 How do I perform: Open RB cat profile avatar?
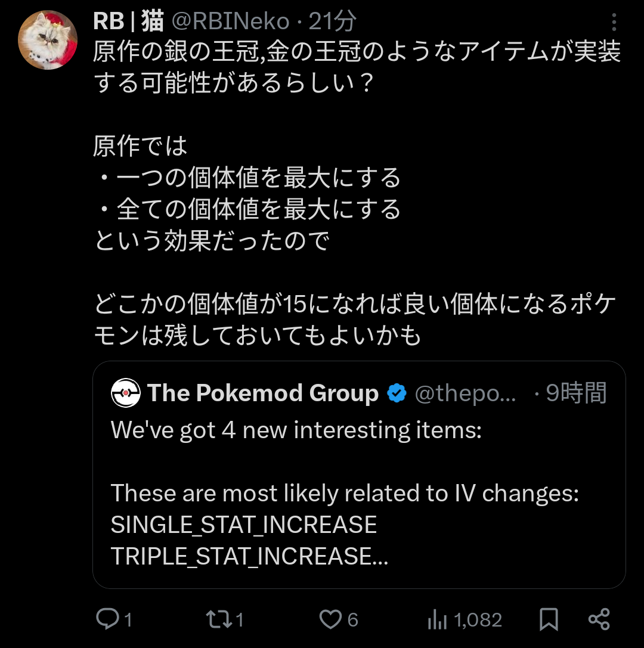click(x=48, y=40)
